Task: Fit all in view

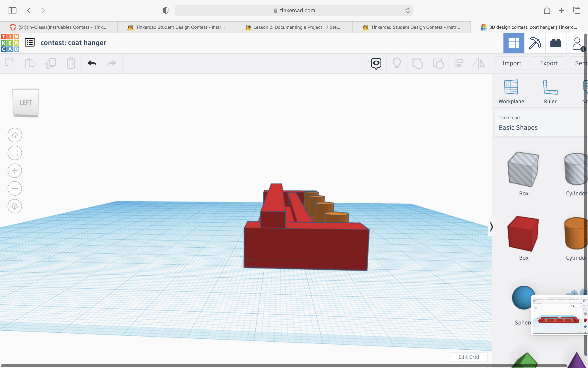Action: coord(15,153)
